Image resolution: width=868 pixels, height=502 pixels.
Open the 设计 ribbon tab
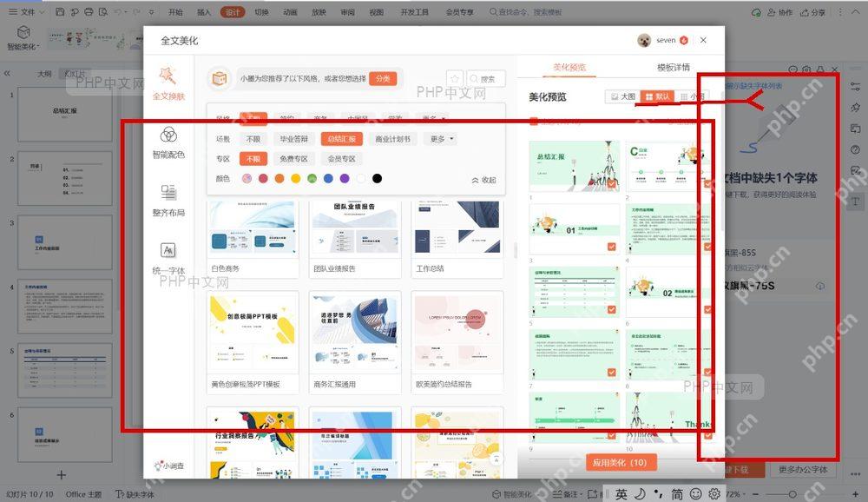pos(233,12)
